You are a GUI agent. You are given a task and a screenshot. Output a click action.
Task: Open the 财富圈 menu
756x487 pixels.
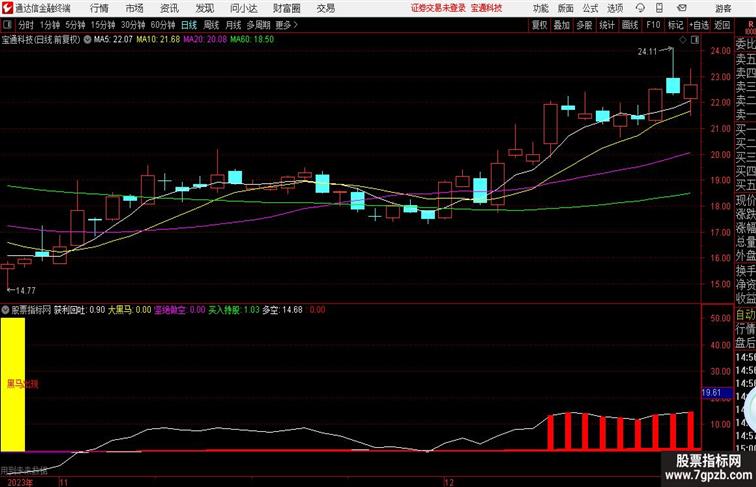pos(286,8)
